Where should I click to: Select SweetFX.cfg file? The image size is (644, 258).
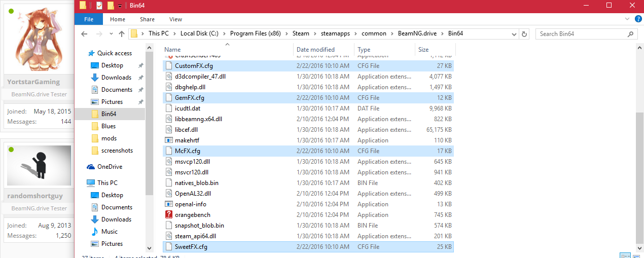[x=309, y=247]
